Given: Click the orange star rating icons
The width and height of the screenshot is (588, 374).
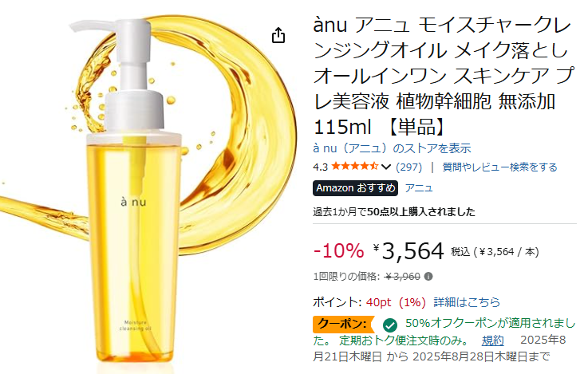Looking at the screenshot, I should pos(355,166).
